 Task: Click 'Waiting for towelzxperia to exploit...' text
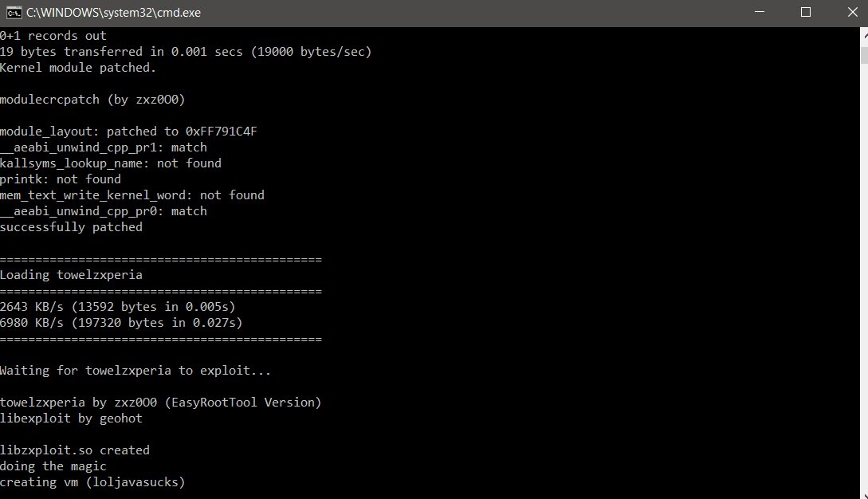point(136,371)
